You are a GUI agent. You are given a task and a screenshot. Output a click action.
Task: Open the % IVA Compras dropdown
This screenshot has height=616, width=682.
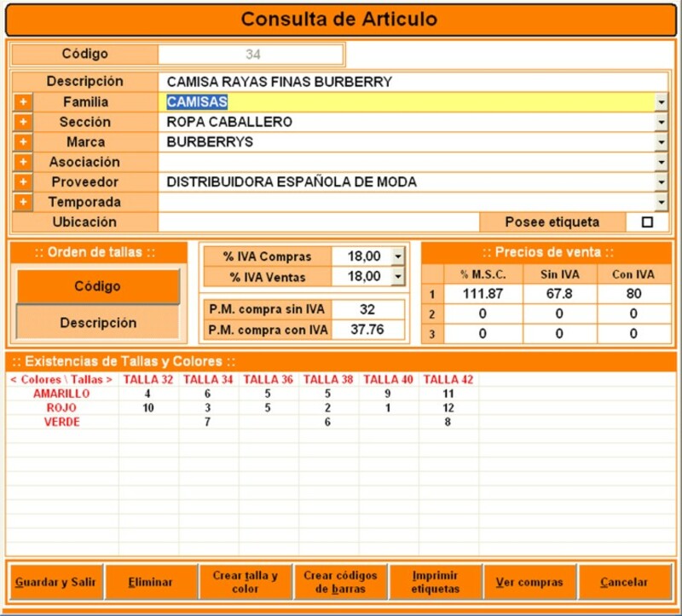[396, 256]
